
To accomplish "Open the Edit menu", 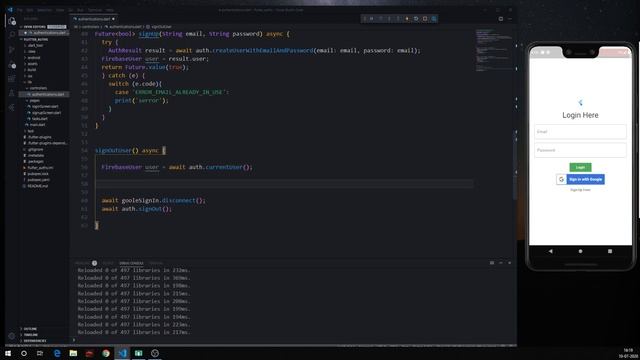I will tap(30, 10).
